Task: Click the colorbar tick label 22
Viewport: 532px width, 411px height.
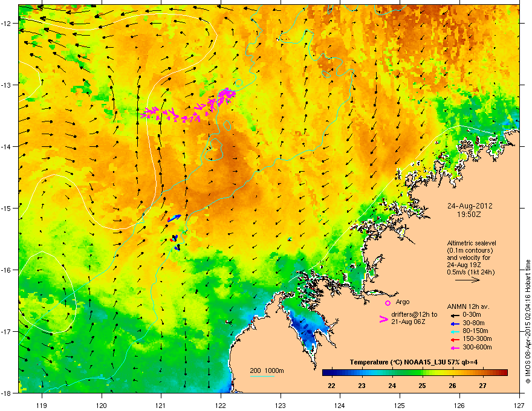Action: (331, 386)
